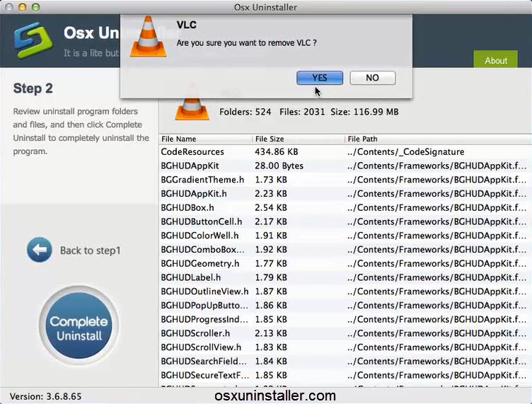
Task: Select the BGHUDGeometry.h file row
Action: [345, 263]
